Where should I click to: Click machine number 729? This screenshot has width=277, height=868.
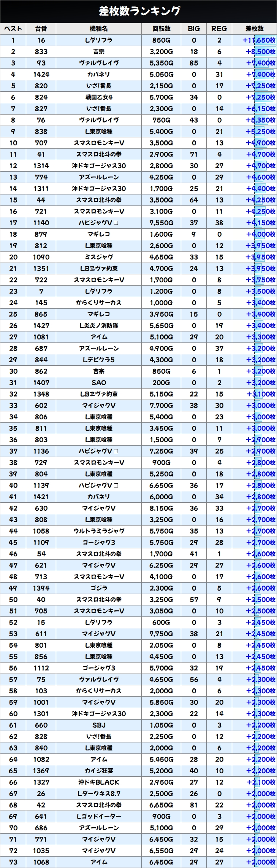pos(41,463)
